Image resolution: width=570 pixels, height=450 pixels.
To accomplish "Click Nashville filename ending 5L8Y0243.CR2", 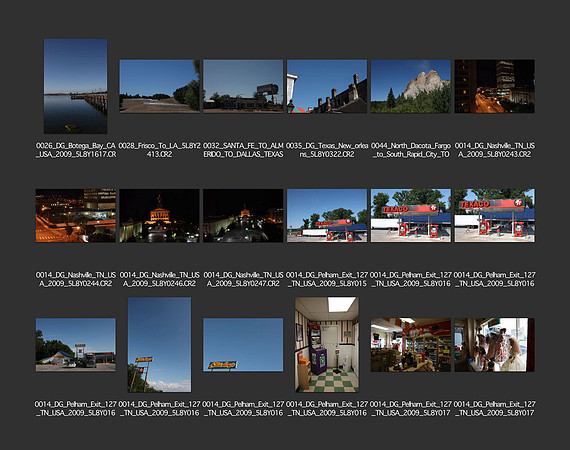I will pos(494,150).
